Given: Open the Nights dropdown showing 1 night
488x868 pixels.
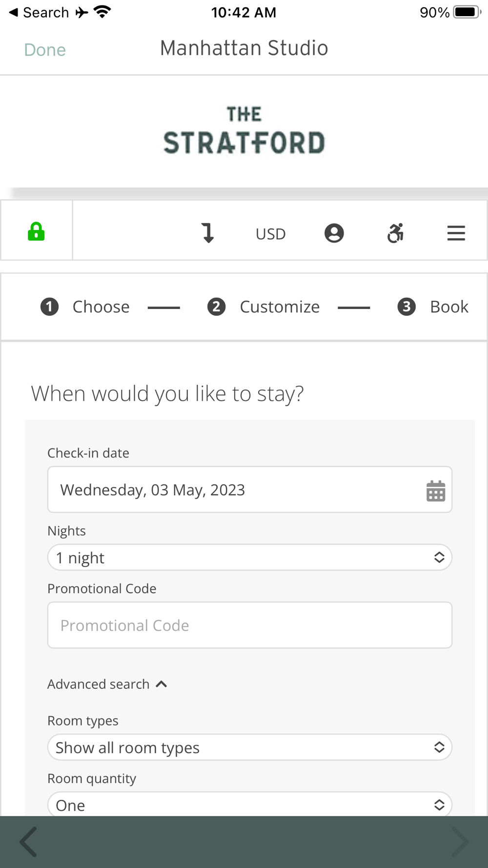Looking at the screenshot, I should (249, 558).
